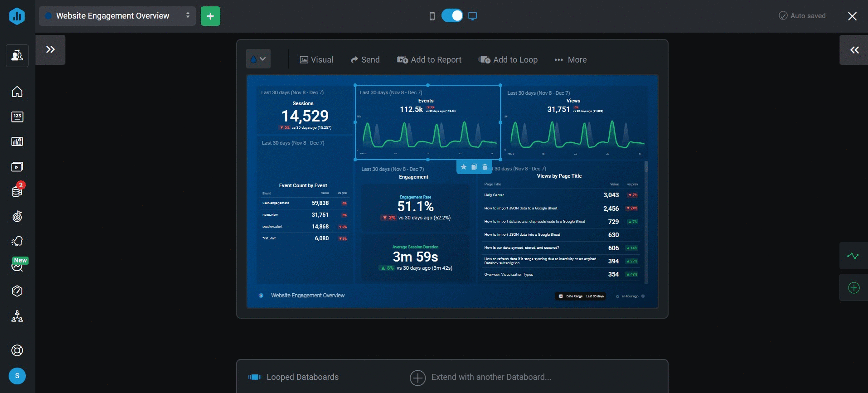Open the Metrics (123) sidebar icon
The width and height of the screenshot is (868, 393).
17,116
